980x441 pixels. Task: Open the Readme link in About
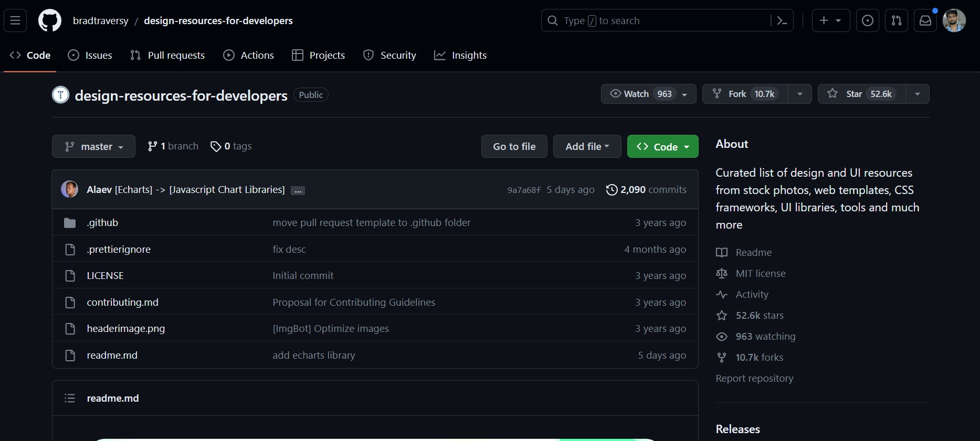[x=744, y=252]
